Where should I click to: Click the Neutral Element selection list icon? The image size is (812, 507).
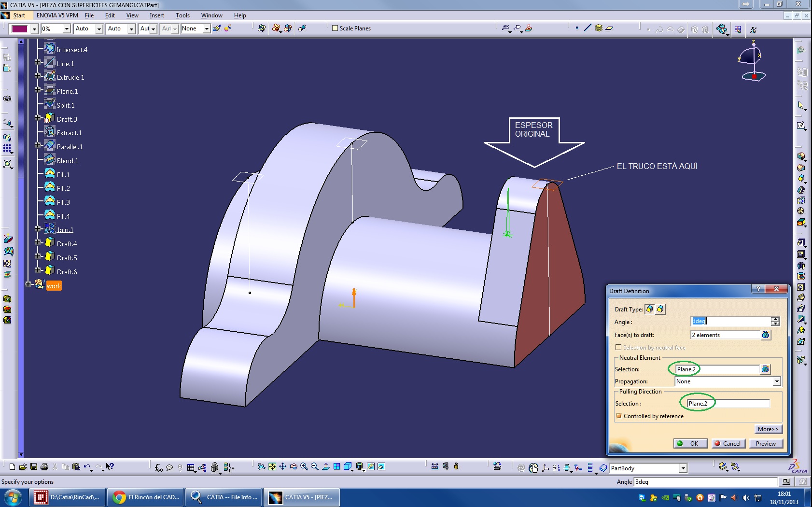click(765, 369)
